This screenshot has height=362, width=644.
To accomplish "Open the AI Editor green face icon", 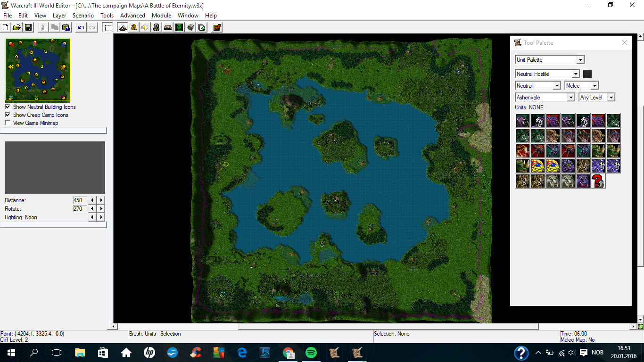I will coord(179,27).
